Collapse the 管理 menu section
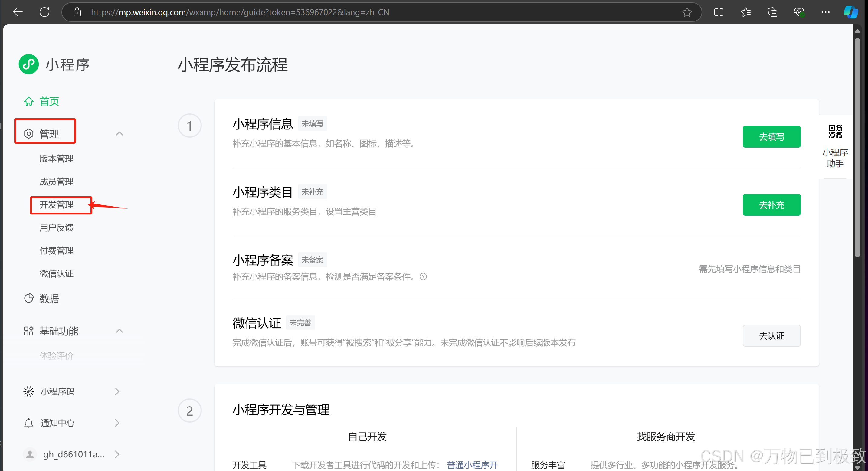868x471 pixels. [x=119, y=134]
